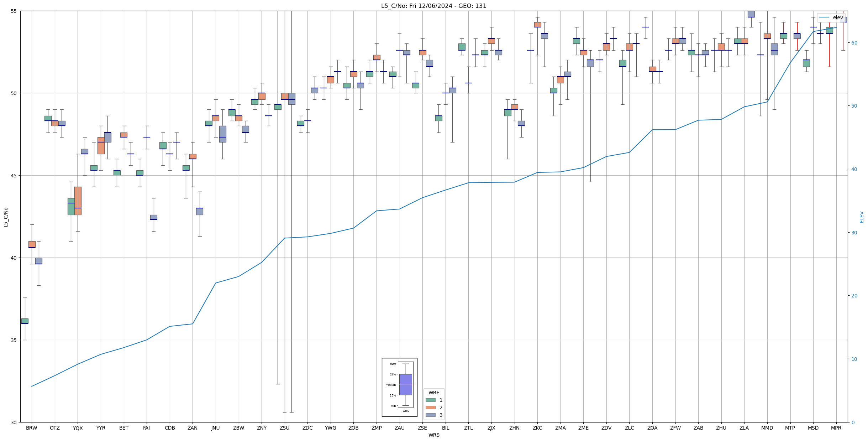Click the ZSU station tick label
The image size is (868, 441).
click(284, 428)
